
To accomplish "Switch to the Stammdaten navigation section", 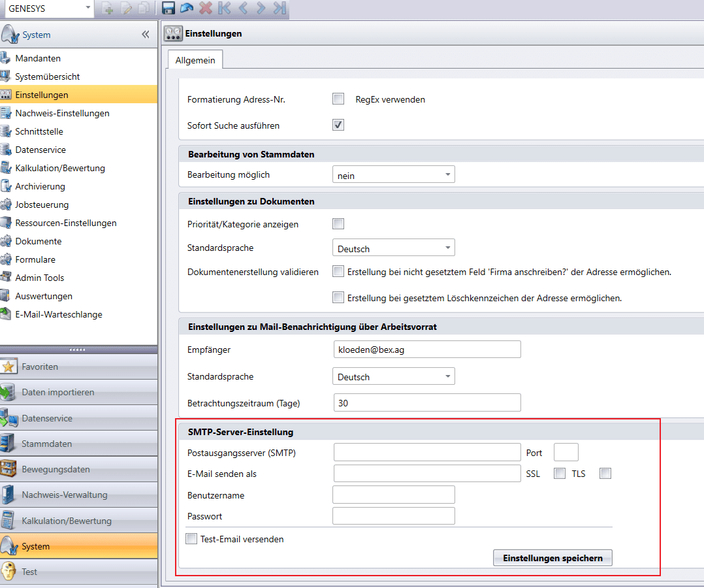I will [47, 444].
